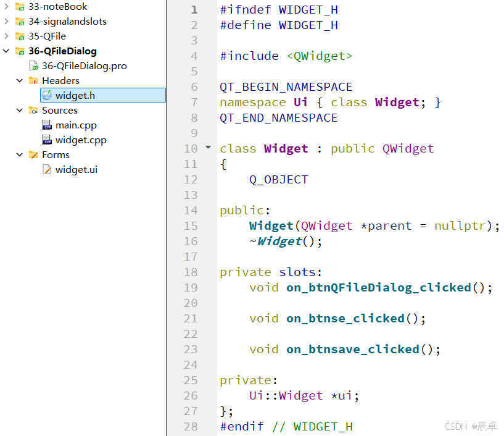
Task: Collapse the Forms folder
Action: pos(20,154)
